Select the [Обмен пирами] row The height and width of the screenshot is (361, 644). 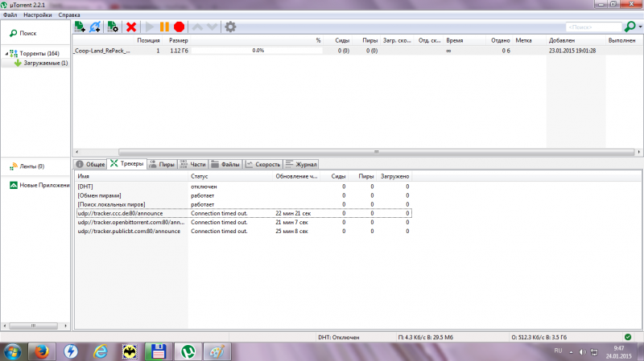click(244, 195)
